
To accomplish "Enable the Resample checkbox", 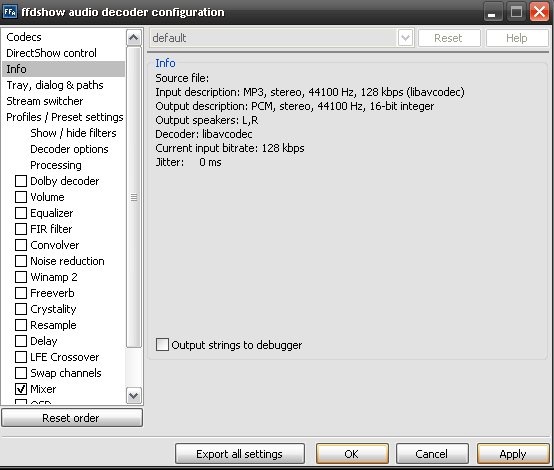I will point(21,325).
